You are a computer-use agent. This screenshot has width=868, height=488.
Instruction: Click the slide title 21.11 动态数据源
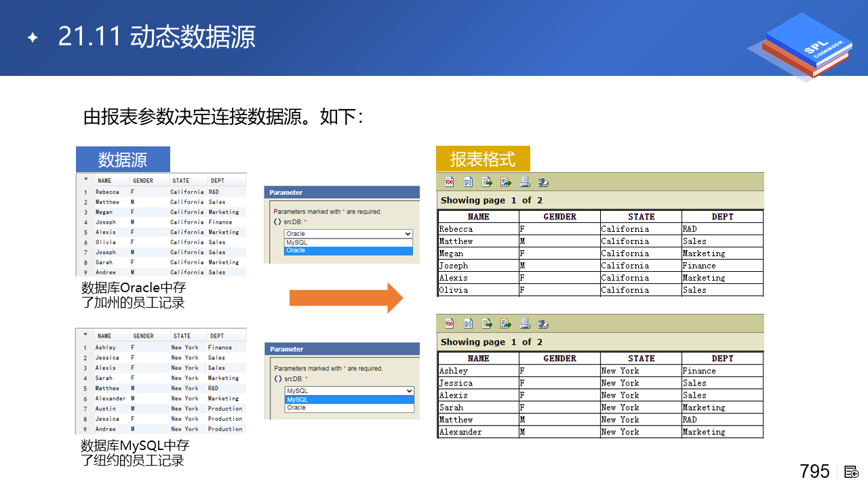(157, 37)
